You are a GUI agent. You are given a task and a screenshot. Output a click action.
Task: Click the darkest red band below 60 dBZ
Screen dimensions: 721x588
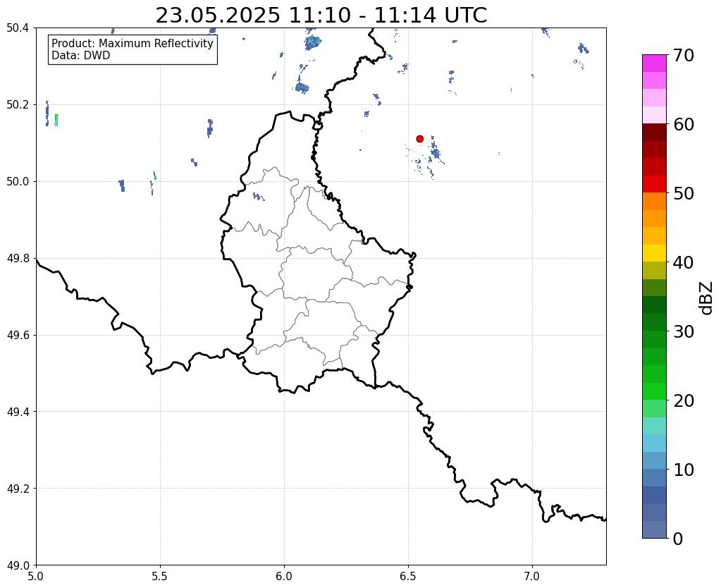click(x=654, y=133)
